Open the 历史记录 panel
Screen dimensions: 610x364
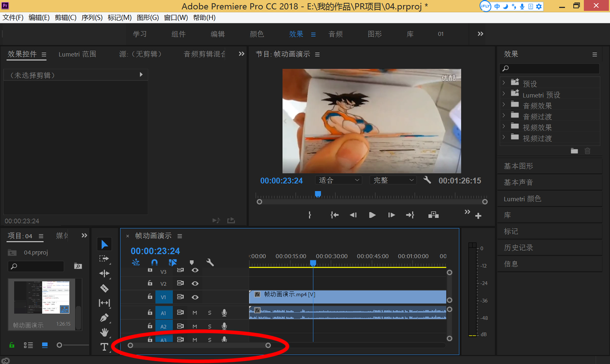[518, 247]
